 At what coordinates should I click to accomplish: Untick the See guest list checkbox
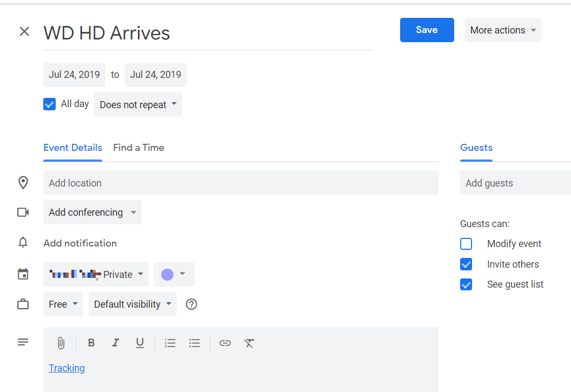click(x=466, y=284)
